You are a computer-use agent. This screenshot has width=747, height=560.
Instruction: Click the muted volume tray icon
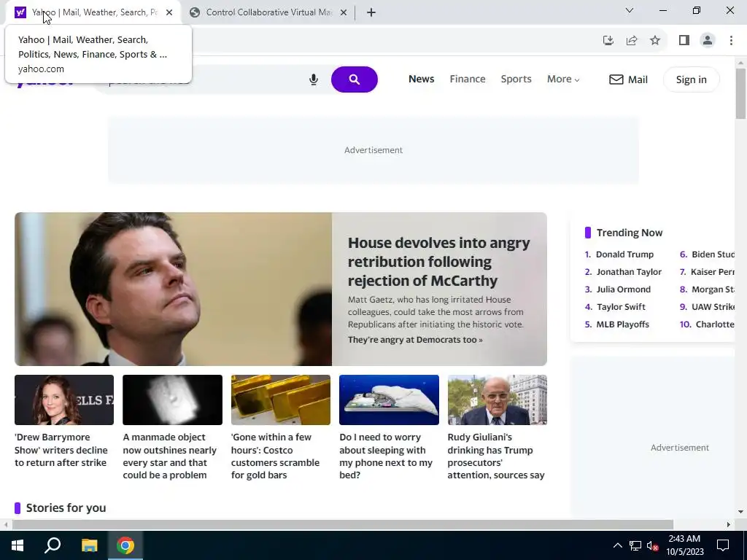click(653, 545)
